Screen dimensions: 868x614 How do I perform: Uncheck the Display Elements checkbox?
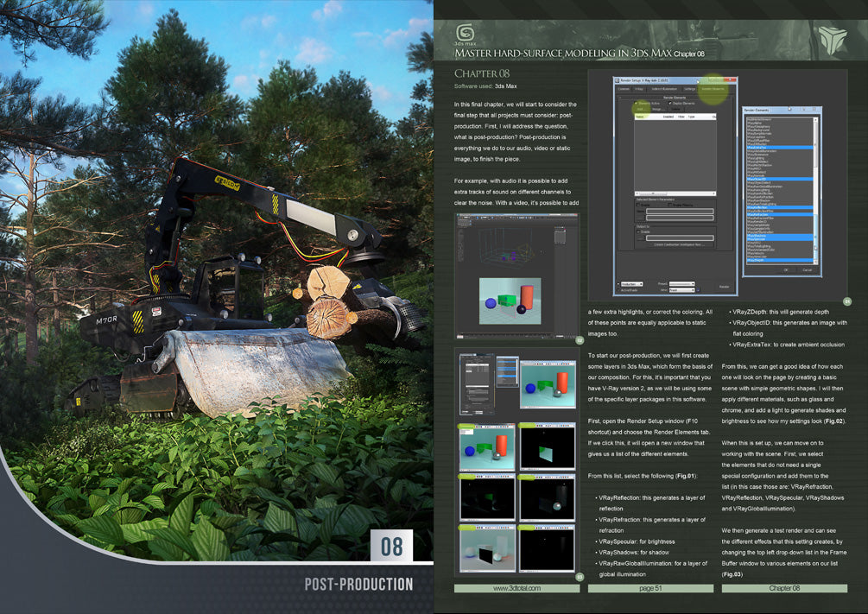670,103
